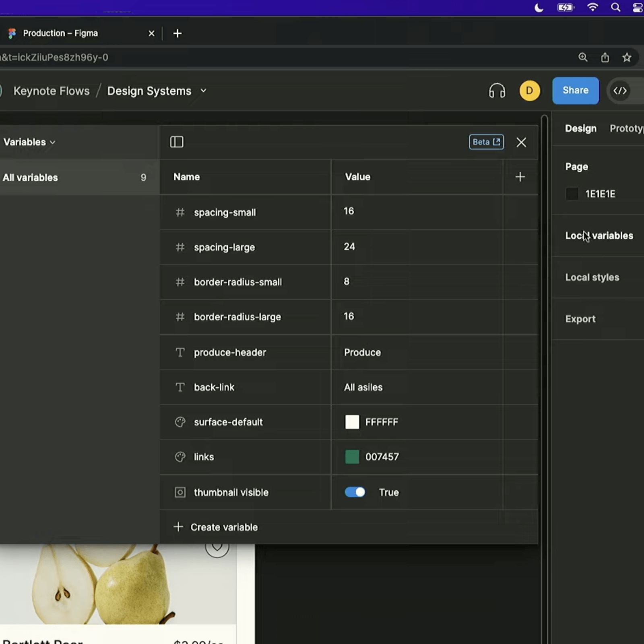Image resolution: width=644 pixels, height=644 pixels.
Task: Click the blue Share button
Action: tap(575, 90)
